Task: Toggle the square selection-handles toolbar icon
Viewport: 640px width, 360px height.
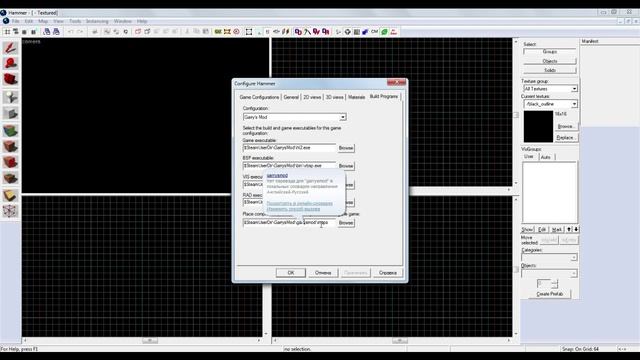Action: click(249, 32)
